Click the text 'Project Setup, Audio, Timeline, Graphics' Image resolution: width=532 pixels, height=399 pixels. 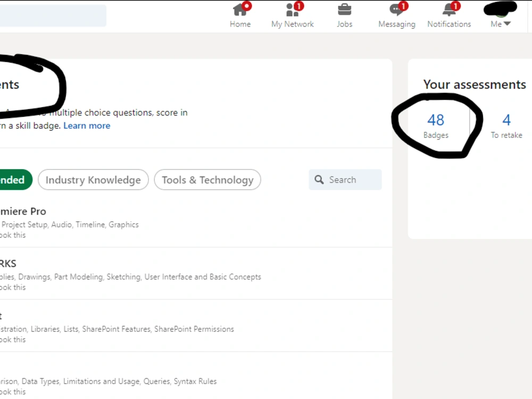coord(70,225)
